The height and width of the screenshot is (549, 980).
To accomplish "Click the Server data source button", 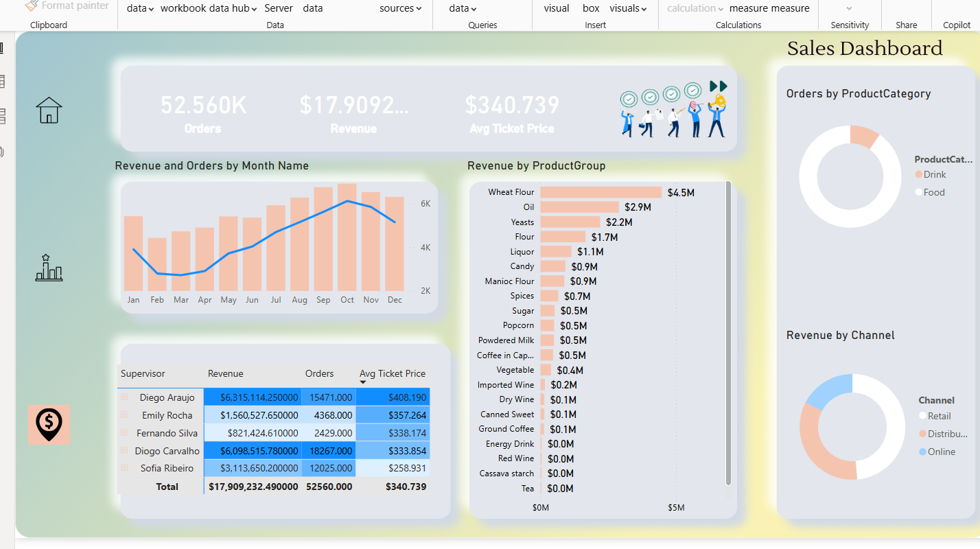I will tap(279, 8).
